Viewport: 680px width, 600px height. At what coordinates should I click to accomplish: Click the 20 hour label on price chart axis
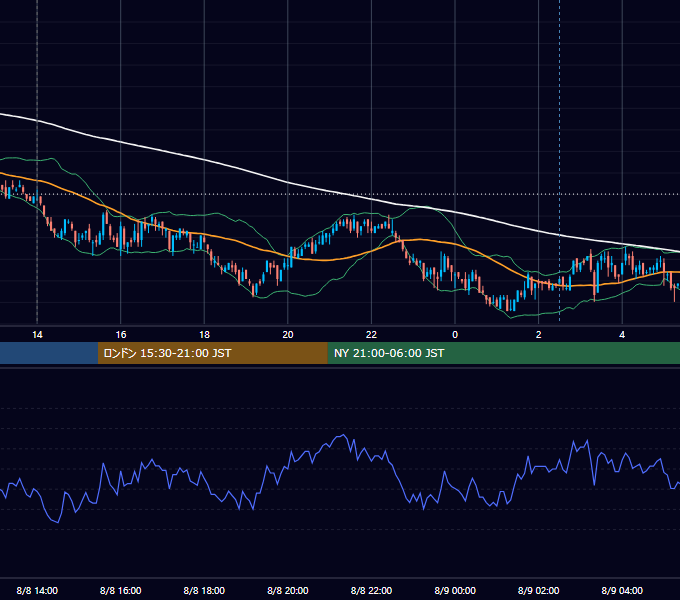click(x=288, y=335)
